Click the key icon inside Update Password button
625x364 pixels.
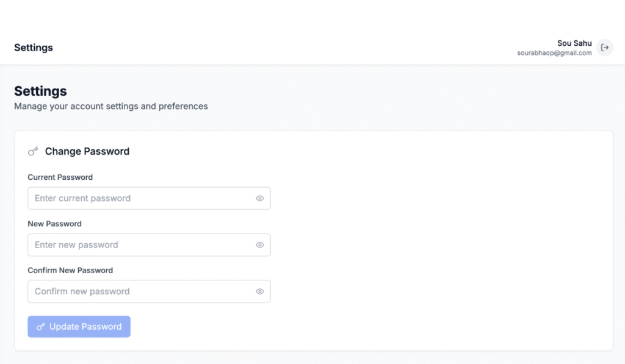pyautogui.click(x=40, y=327)
